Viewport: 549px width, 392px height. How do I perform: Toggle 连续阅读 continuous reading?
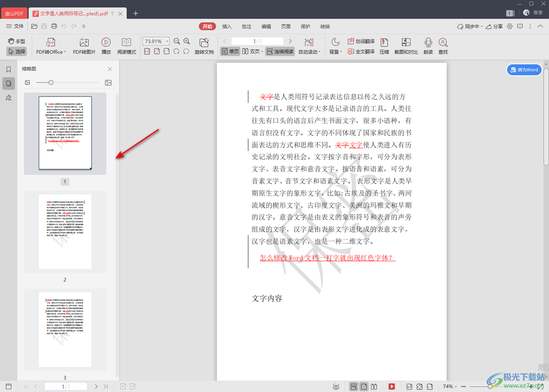pos(280,51)
